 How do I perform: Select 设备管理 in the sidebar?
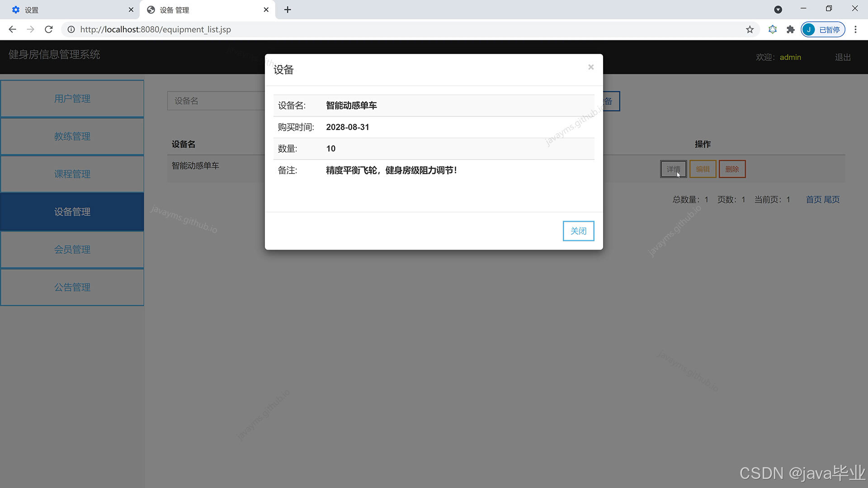click(72, 211)
